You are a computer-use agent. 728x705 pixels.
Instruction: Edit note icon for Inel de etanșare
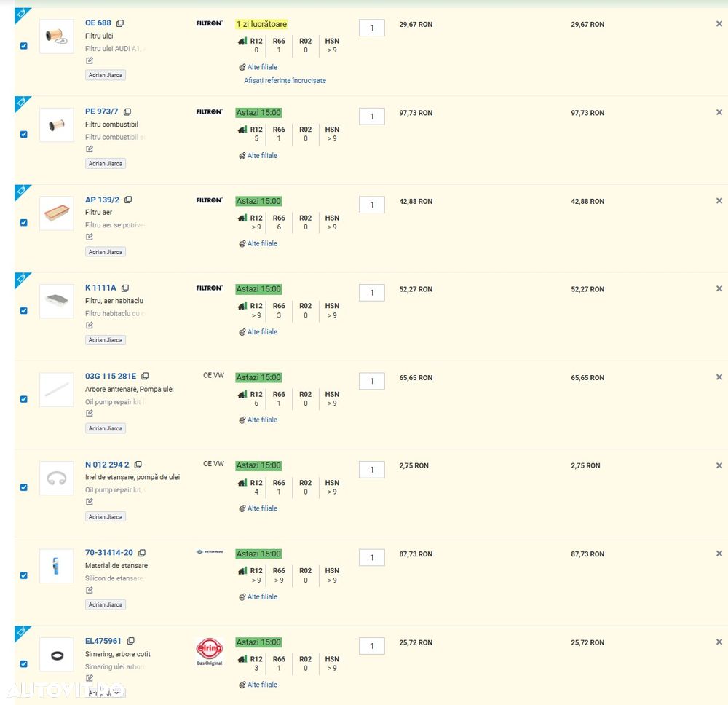89,502
